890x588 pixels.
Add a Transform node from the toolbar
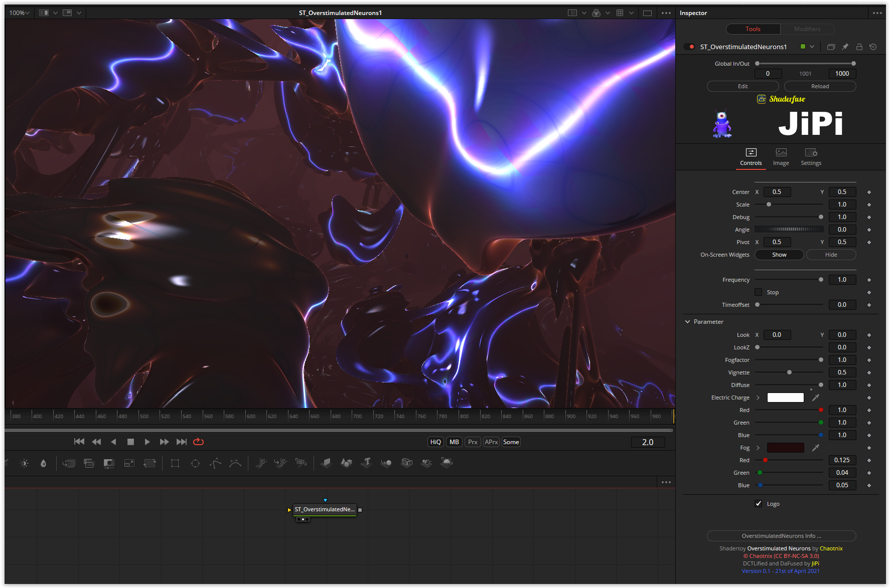[x=150, y=463]
